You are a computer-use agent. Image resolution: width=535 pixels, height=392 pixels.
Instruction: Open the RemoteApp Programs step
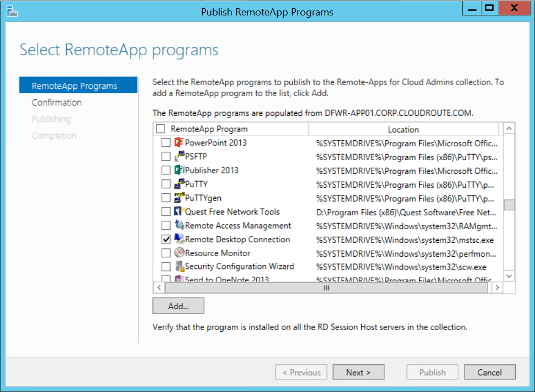(78, 85)
